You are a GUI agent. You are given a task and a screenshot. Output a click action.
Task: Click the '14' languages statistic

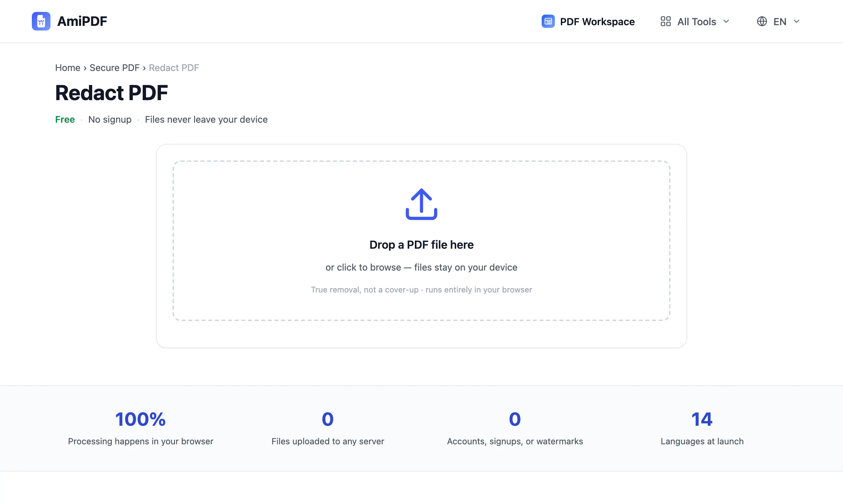coord(702,419)
